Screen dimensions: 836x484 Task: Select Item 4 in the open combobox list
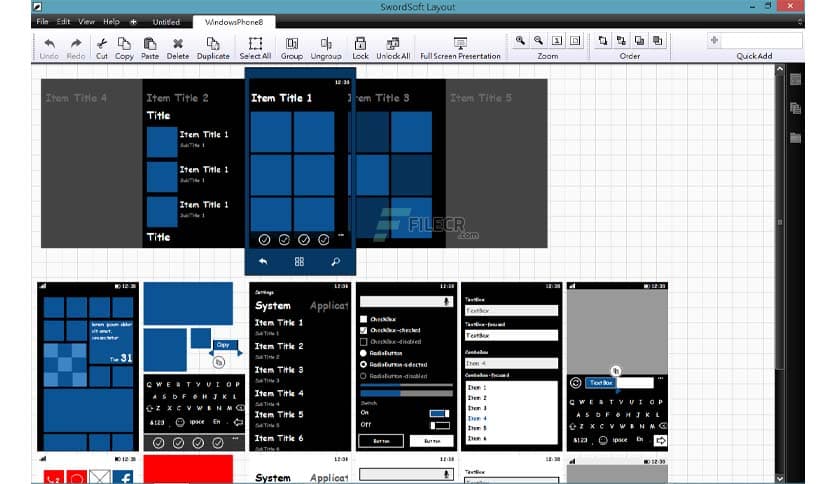pos(477,418)
